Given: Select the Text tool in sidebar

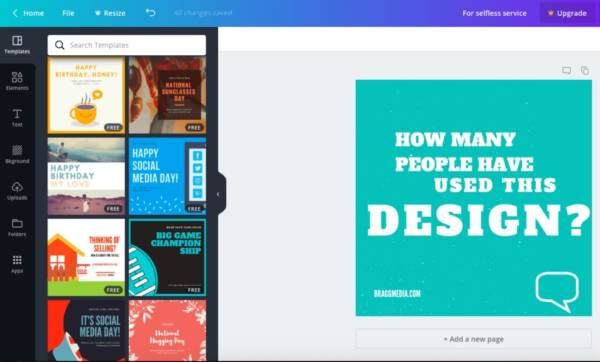Looking at the screenshot, I should 17,117.
